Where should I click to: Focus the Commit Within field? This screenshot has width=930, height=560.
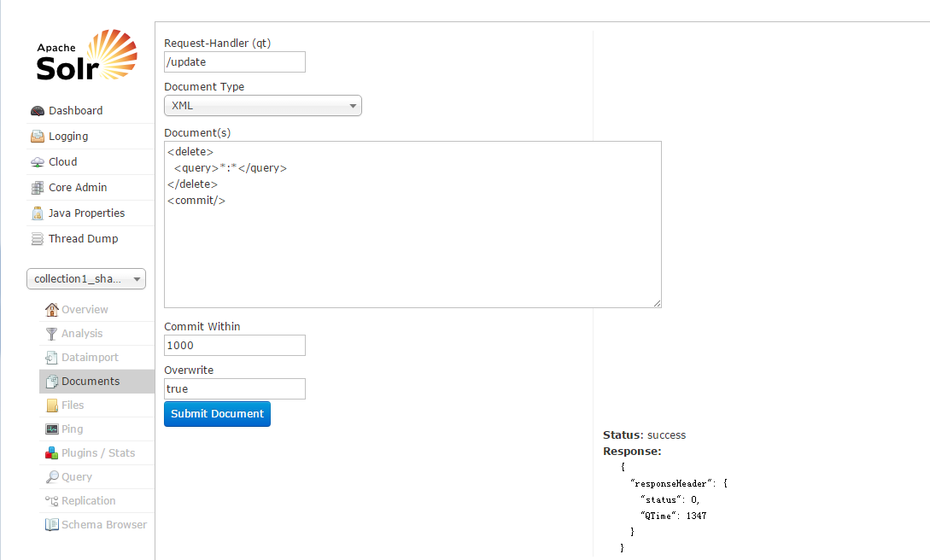235,346
